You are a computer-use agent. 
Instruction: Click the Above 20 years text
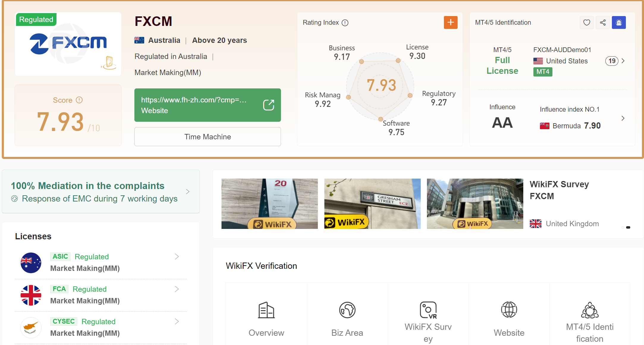(219, 40)
